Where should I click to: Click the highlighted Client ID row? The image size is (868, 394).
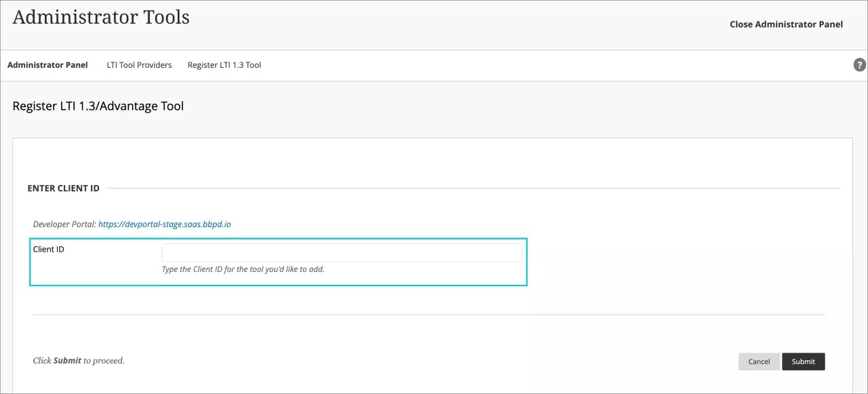coord(278,262)
